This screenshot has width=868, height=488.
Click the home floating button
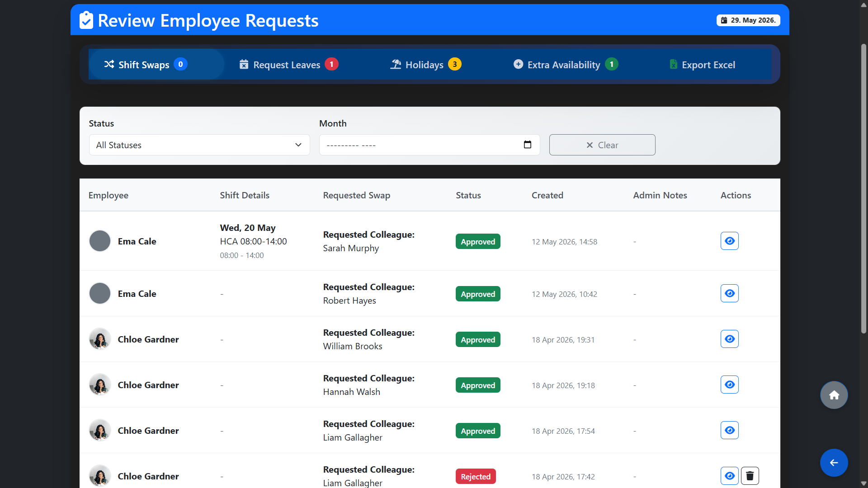coord(834,395)
